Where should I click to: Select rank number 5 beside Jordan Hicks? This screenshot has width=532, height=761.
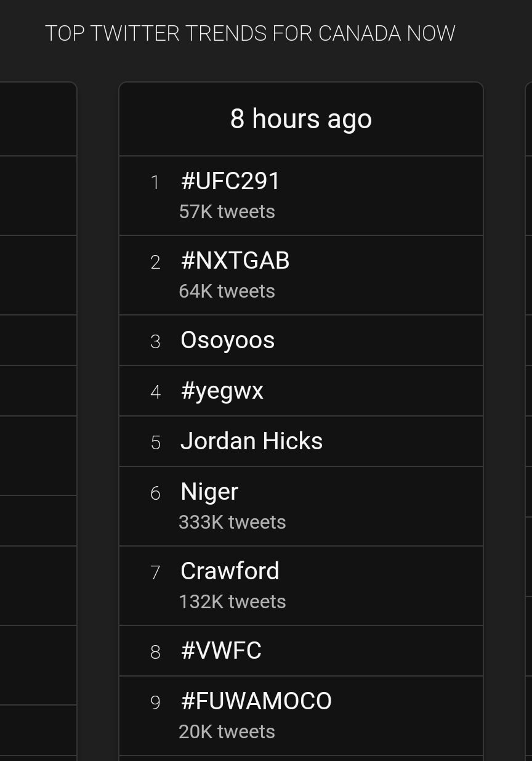pyautogui.click(x=155, y=442)
